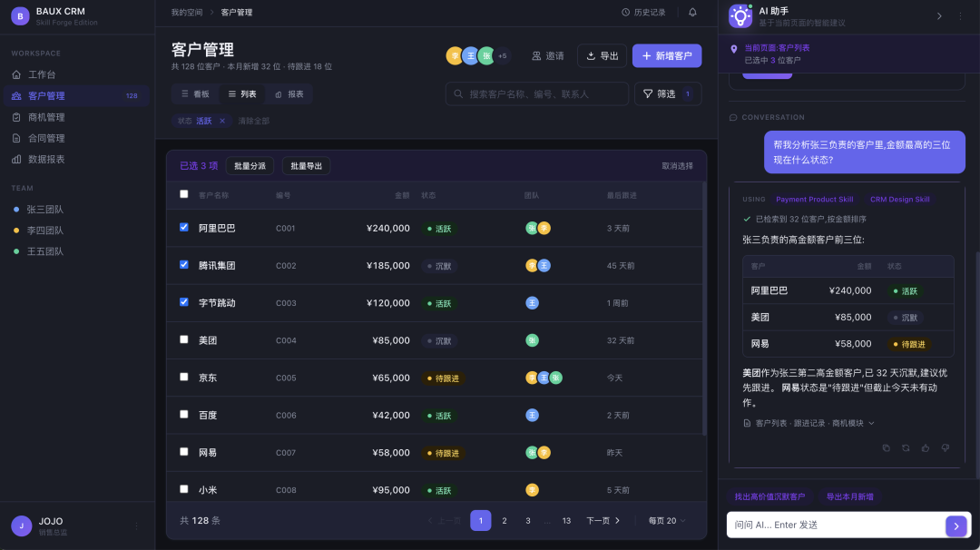Toggle select-all checkbox in table header
Viewport: 980px width, 550px height.
[183, 194]
